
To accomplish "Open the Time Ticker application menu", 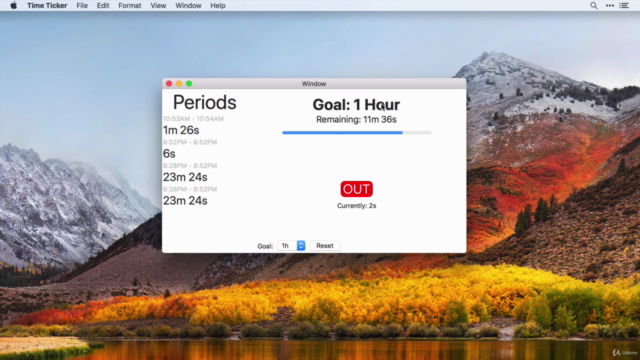I will coord(47,5).
